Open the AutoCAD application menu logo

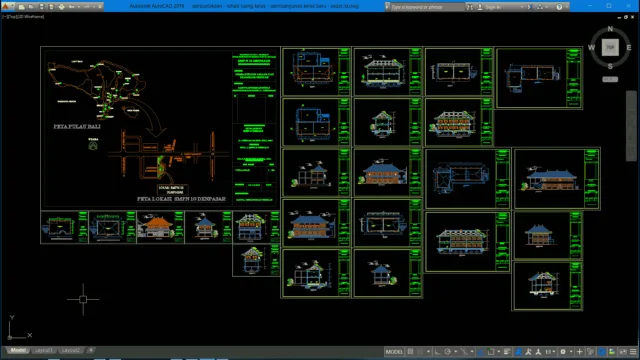(6, 6)
